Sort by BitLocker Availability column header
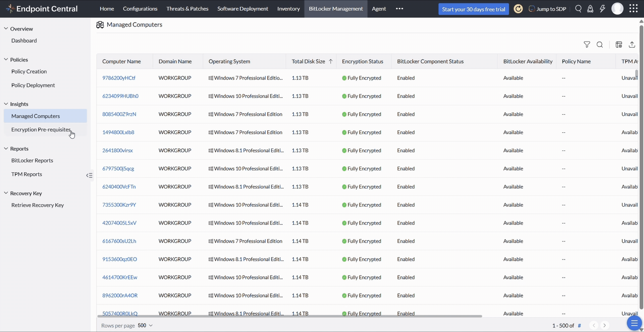The width and height of the screenshot is (644, 332). coord(528,61)
